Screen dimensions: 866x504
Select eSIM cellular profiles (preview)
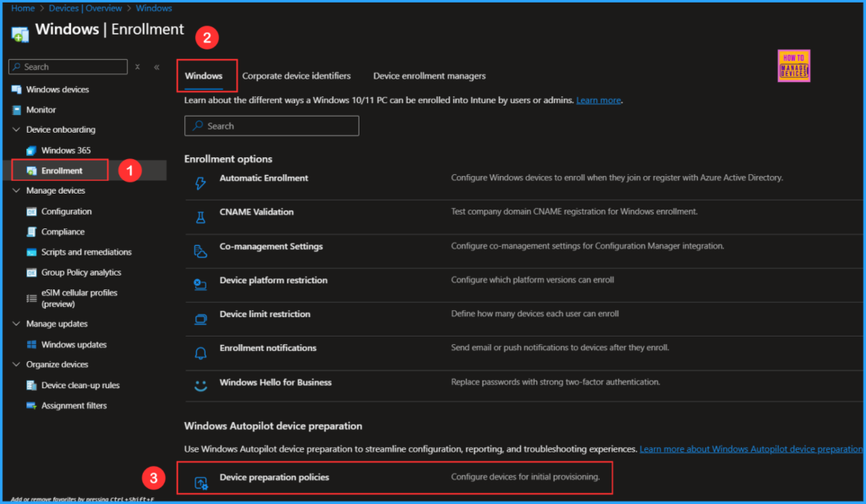tap(79, 299)
